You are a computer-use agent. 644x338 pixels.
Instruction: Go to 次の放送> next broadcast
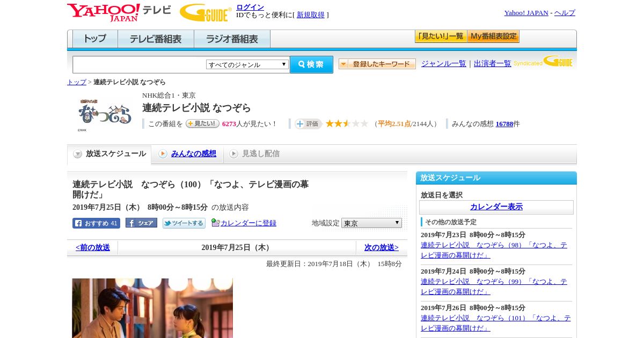click(x=382, y=247)
